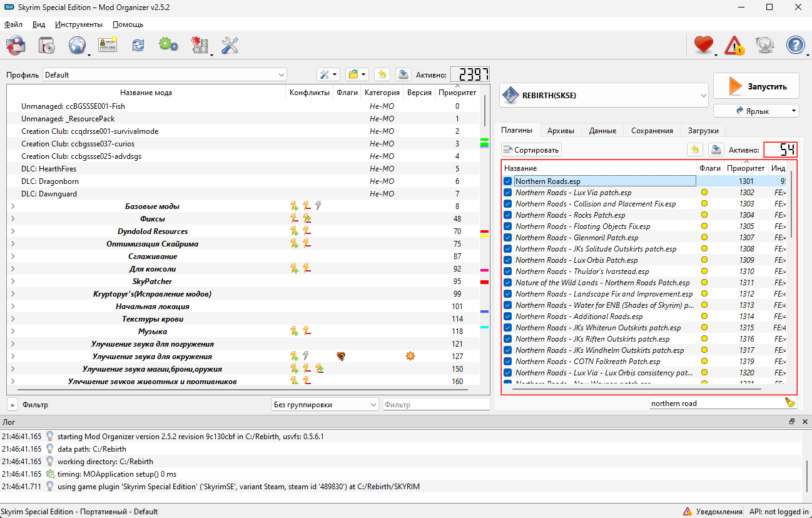Restore plugin list backup icon

coord(695,150)
